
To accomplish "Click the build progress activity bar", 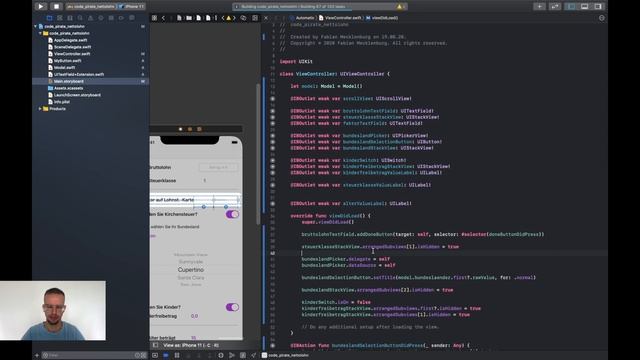I will [x=320, y=7].
